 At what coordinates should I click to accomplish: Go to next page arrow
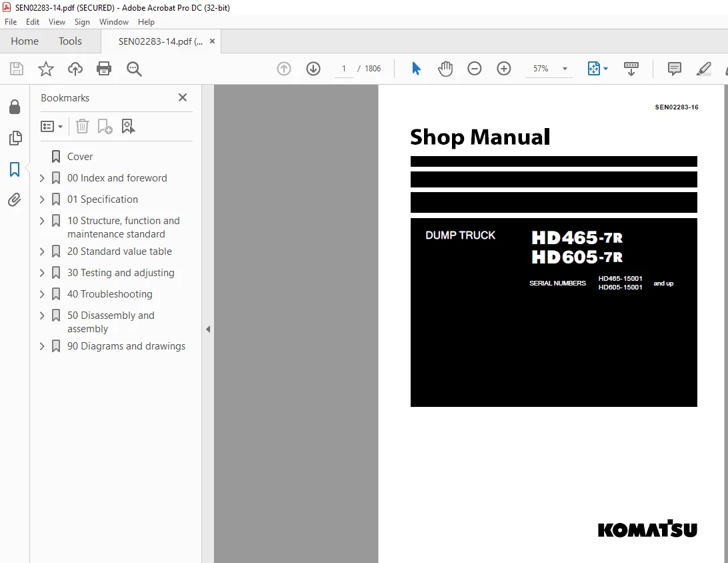(x=313, y=69)
